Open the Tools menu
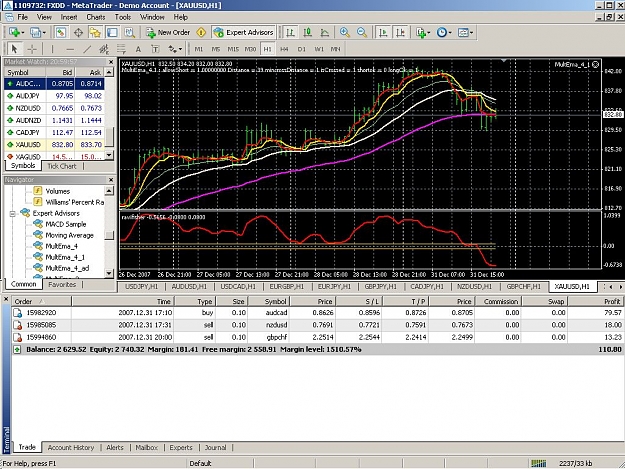This screenshot has height=469, width=625. pyautogui.click(x=123, y=17)
